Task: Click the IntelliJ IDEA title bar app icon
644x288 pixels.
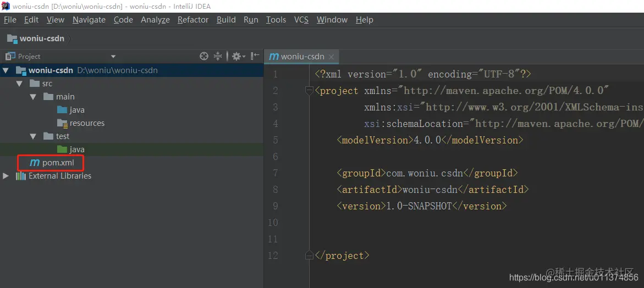Action: 5,6
